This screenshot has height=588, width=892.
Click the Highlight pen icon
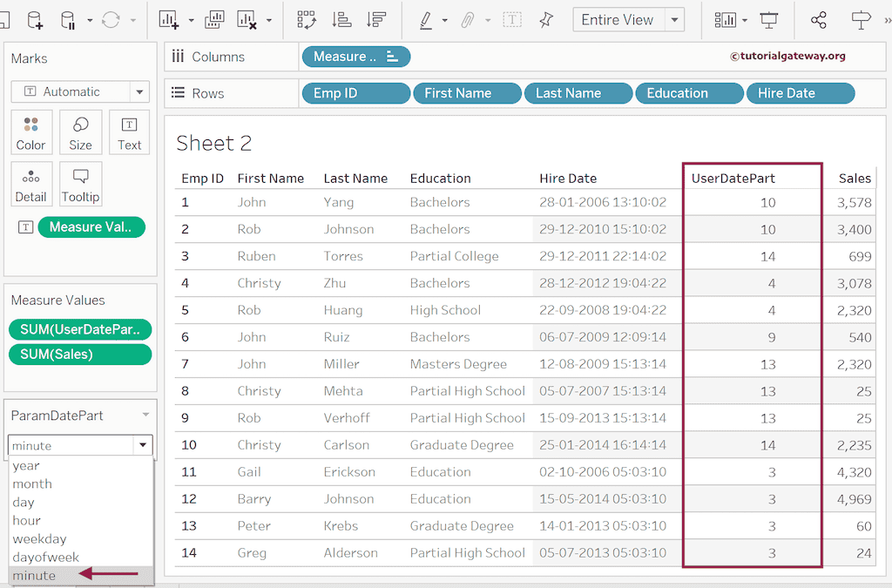[426, 20]
